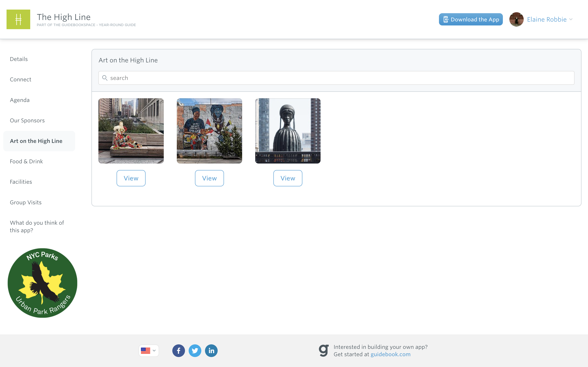This screenshot has height=367, width=588.
Task: Click the search magnifier icon
Action: coord(105,78)
